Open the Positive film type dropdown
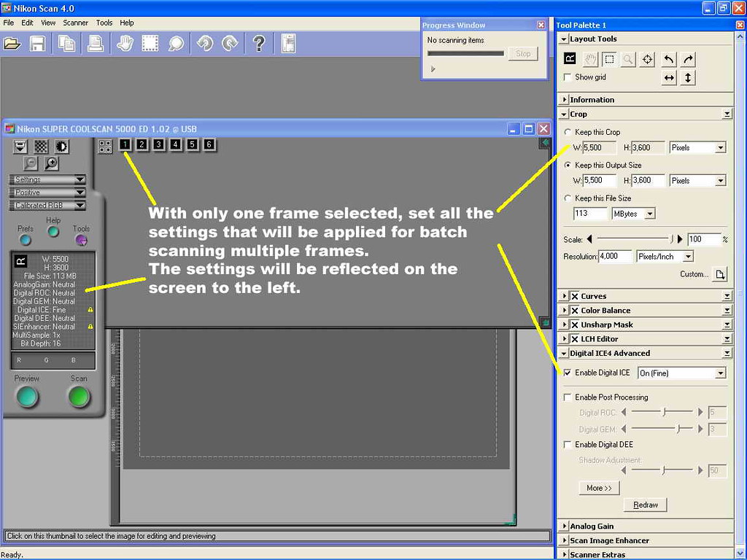Viewport: 747px width, 560px height. [47, 192]
